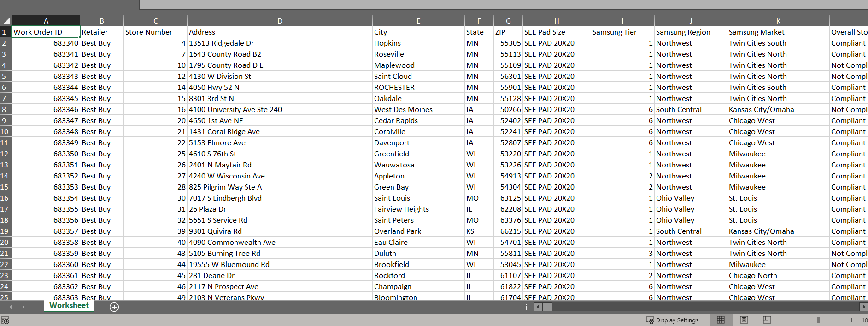868x326 pixels.
Task: Click horizontal scrollbar right arrow
Action: (x=864, y=307)
